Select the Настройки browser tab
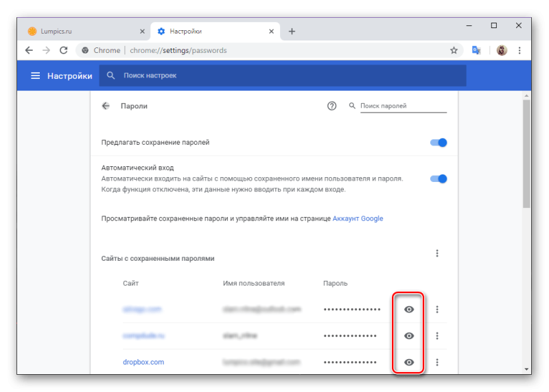 [x=215, y=32]
